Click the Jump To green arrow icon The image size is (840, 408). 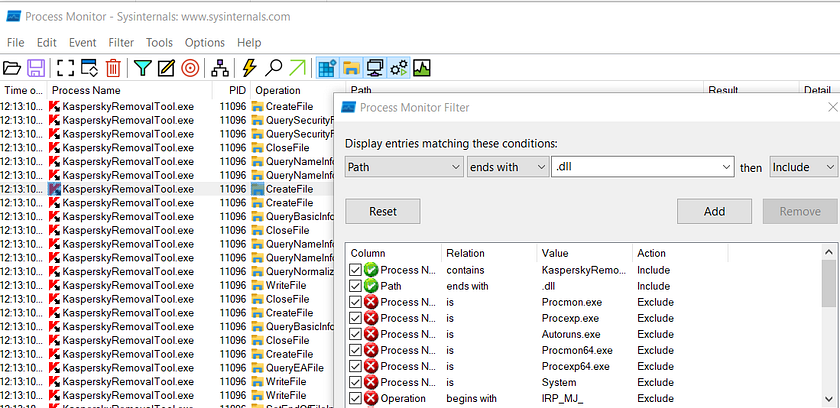[297, 68]
